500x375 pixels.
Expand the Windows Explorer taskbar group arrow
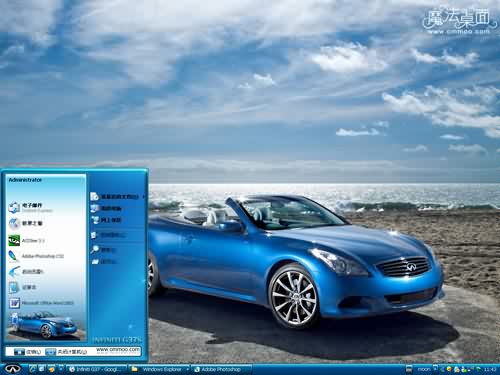(188, 369)
